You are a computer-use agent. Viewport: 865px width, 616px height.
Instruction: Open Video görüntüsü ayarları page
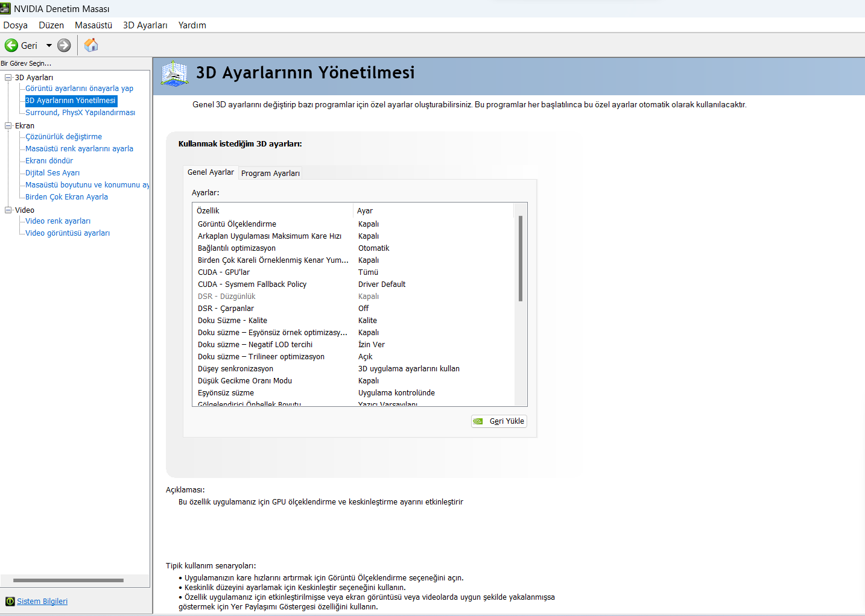pos(68,233)
